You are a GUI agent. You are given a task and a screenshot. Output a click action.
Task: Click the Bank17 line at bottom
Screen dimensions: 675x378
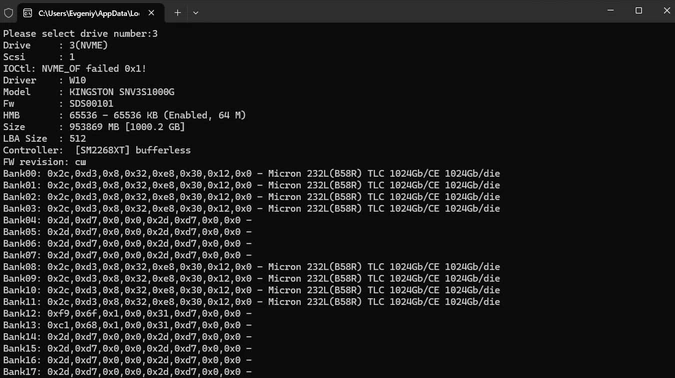[127, 372]
